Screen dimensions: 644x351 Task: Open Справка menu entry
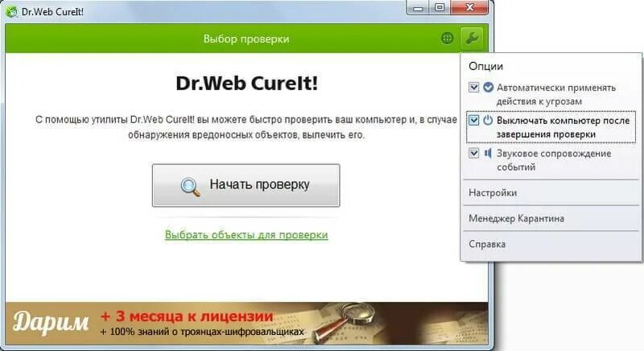pos(551,244)
